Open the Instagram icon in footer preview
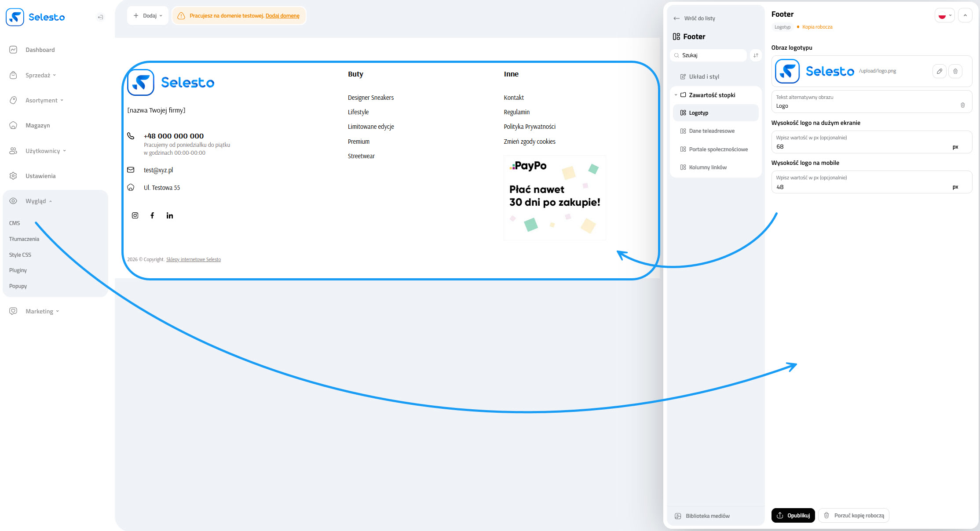The width and height of the screenshot is (980, 531). pos(135,215)
